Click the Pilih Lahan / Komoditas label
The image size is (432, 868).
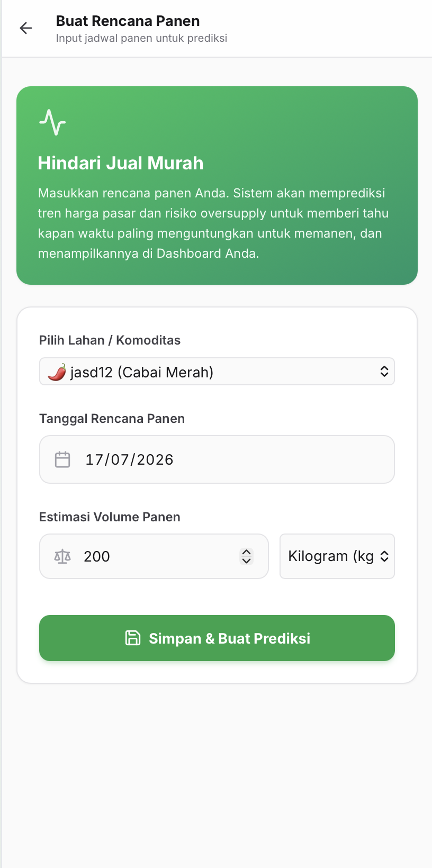pyautogui.click(x=110, y=340)
